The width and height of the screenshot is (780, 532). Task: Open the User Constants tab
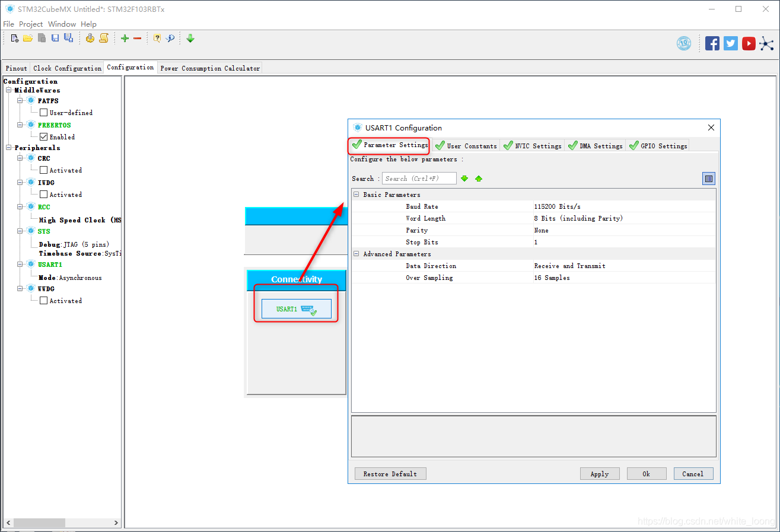coord(466,145)
